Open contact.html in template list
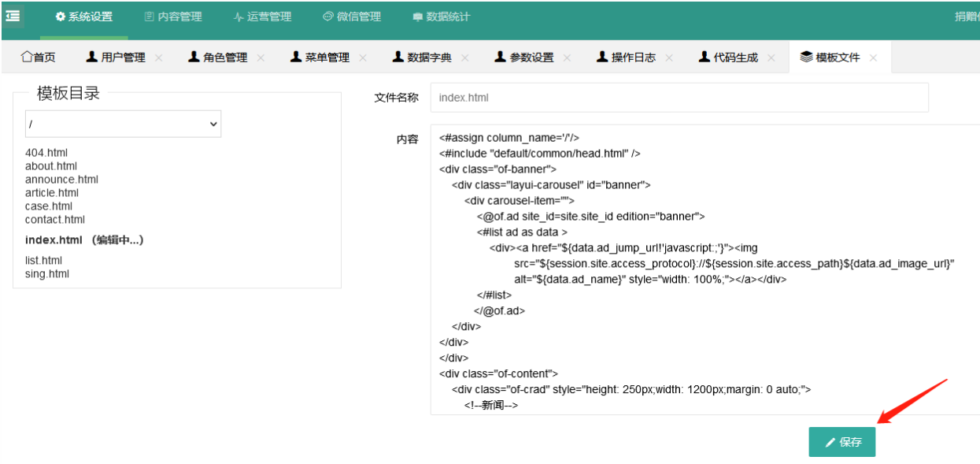The height and width of the screenshot is (464, 980). (55, 220)
